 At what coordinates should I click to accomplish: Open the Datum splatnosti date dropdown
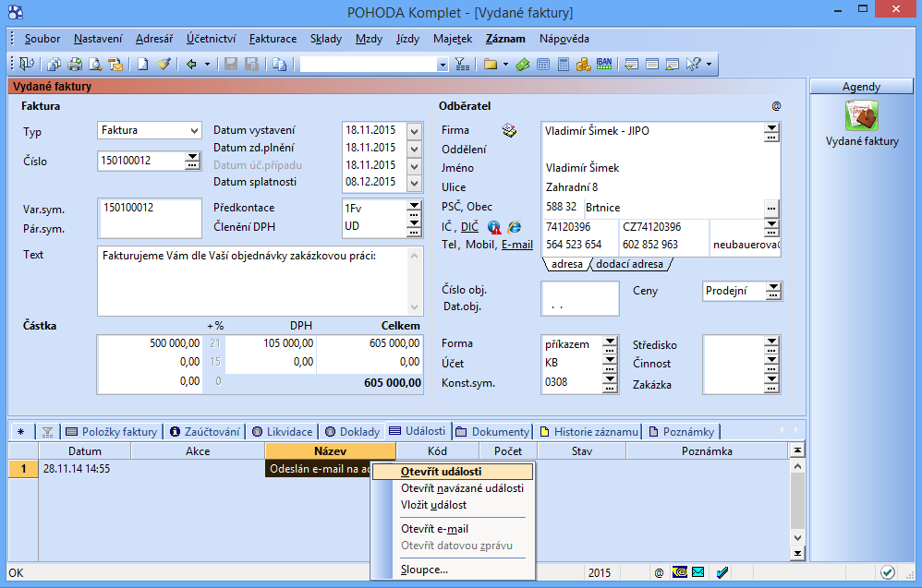(415, 184)
